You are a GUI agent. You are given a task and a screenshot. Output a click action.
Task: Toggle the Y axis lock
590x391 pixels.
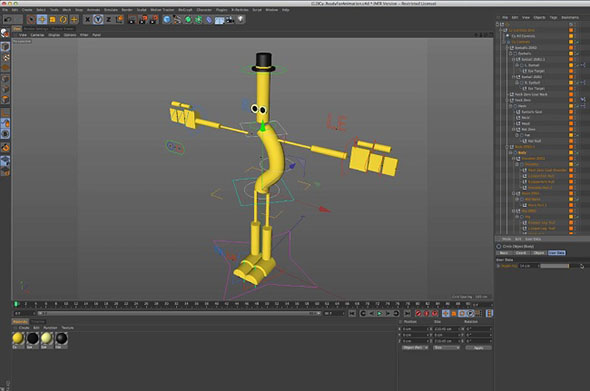coord(98,20)
